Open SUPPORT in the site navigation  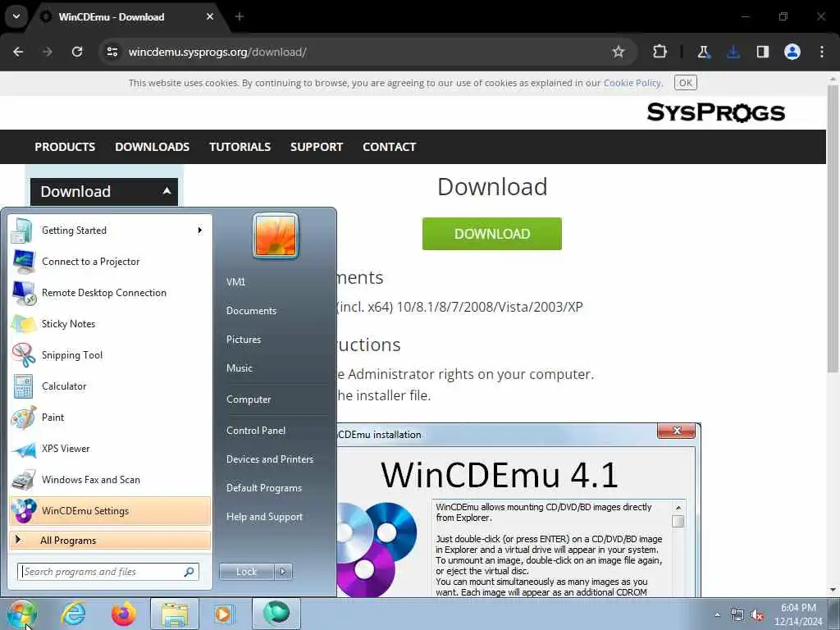(317, 147)
